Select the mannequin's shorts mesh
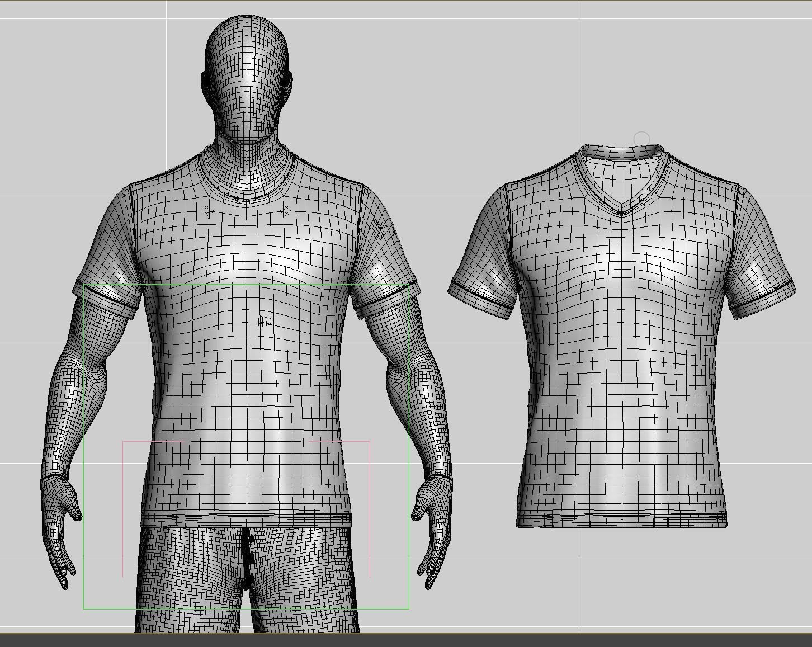The width and height of the screenshot is (812, 647). (x=247, y=580)
